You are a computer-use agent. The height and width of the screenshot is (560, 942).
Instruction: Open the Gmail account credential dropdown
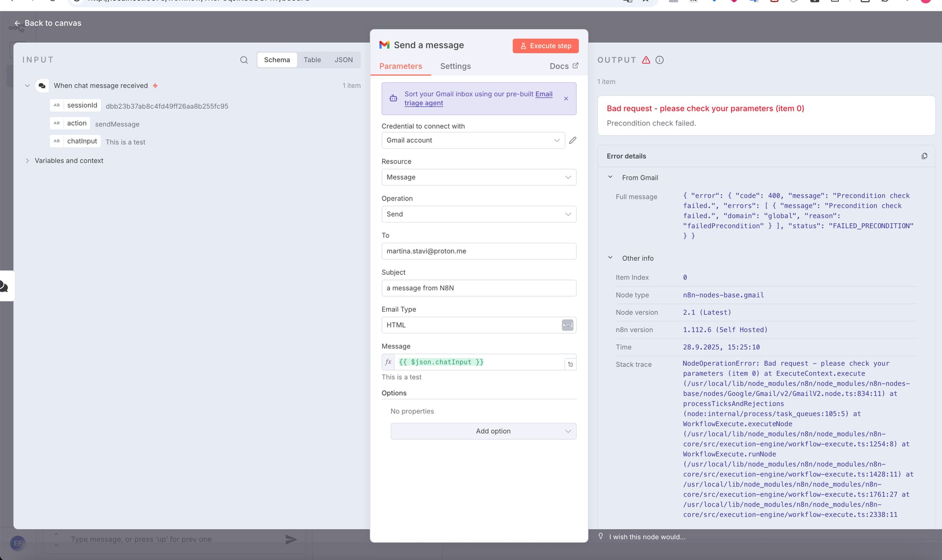coord(557,140)
